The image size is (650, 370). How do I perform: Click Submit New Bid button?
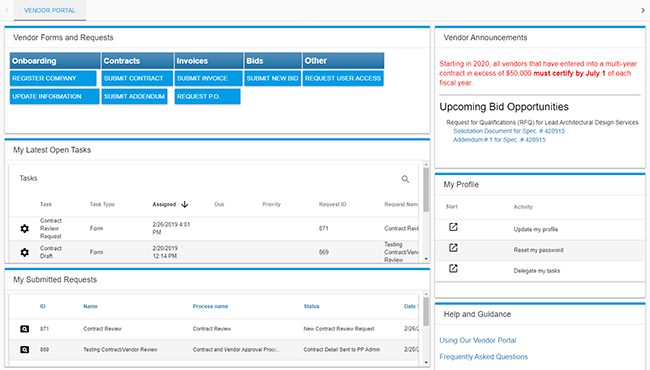point(272,78)
